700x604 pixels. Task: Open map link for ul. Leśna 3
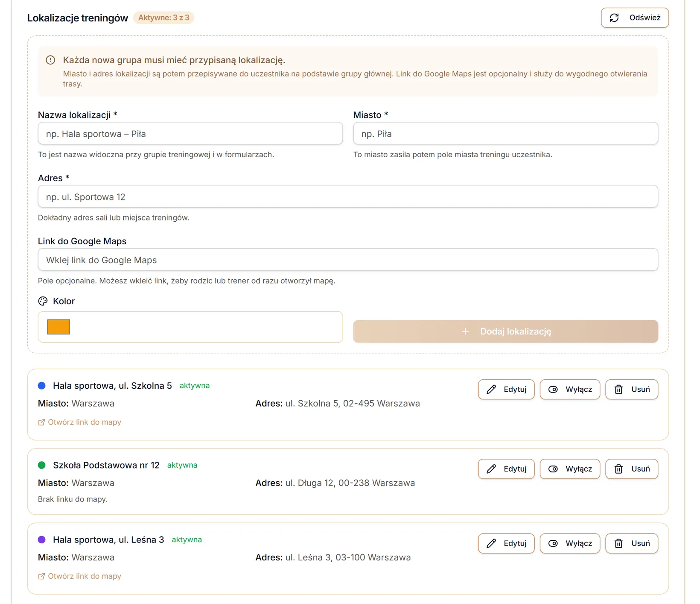pyautogui.click(x=80, y=576)
